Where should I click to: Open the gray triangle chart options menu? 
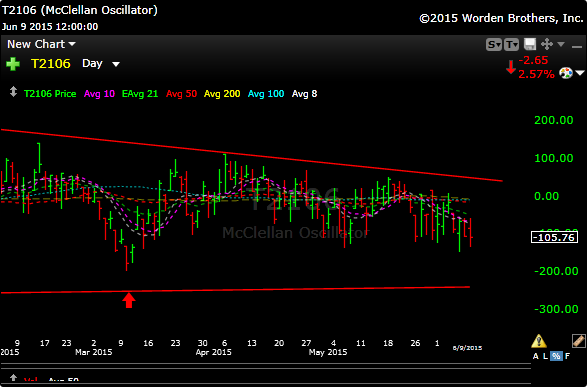point(561,44)
